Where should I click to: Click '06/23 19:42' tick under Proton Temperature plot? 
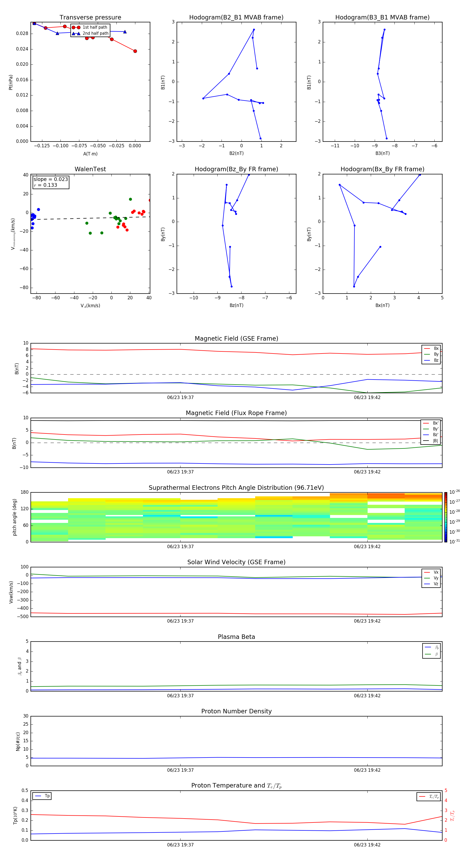point(367,845)
